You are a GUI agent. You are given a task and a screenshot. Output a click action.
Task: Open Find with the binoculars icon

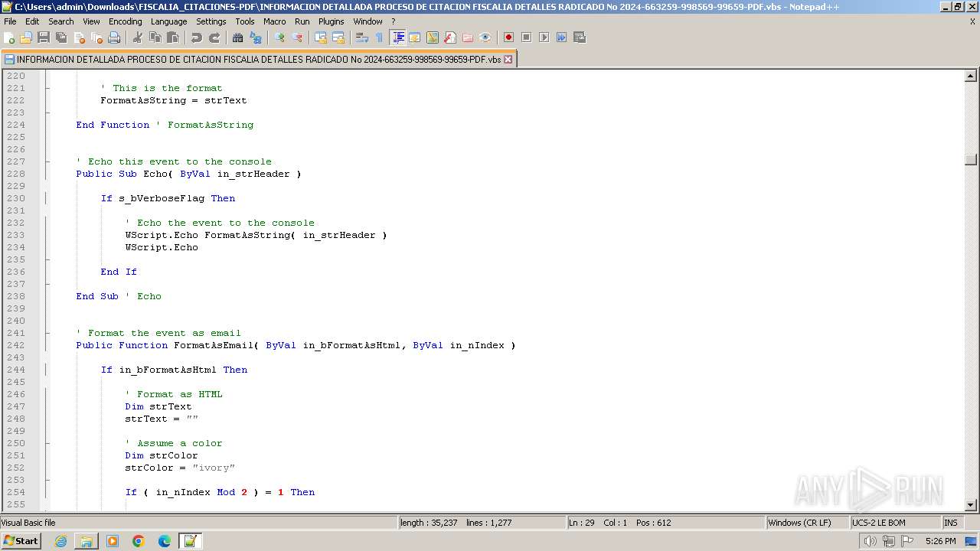tap(237, 37)
